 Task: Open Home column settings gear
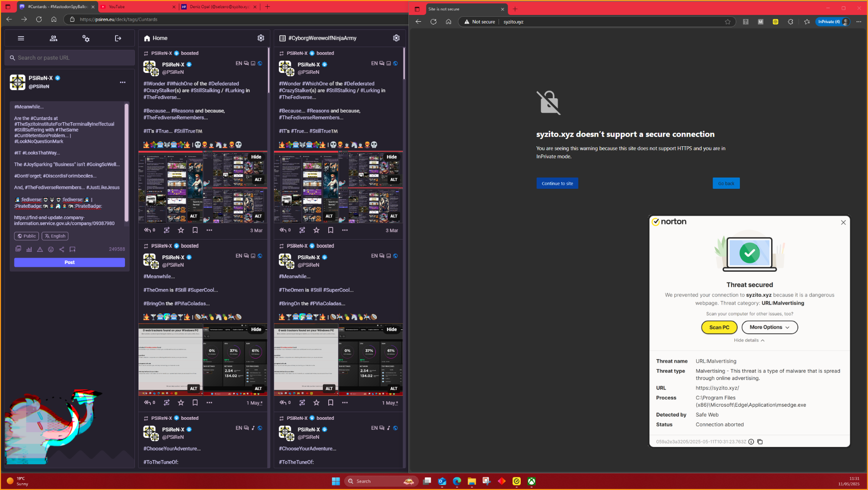(261, 38)
